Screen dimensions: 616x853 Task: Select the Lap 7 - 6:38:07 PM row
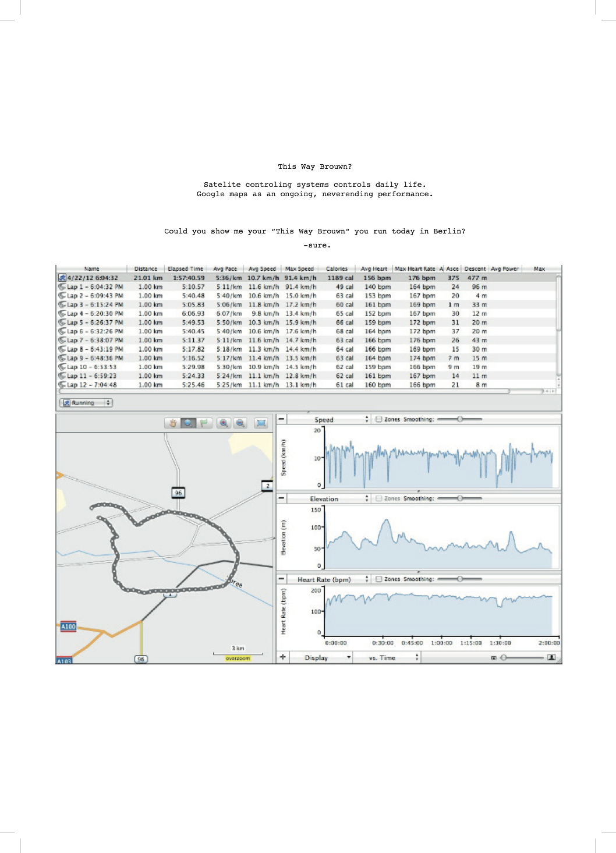[306, 340]
